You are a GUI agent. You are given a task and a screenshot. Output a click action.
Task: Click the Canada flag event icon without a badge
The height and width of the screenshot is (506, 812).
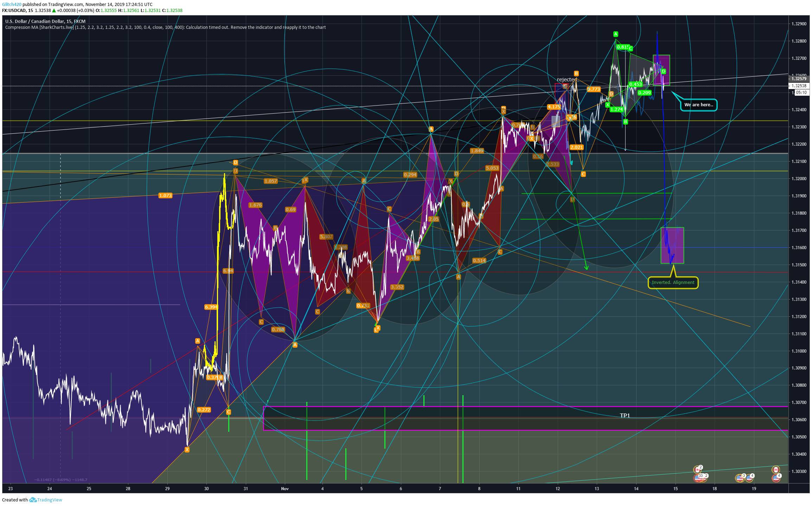[776, 470]
